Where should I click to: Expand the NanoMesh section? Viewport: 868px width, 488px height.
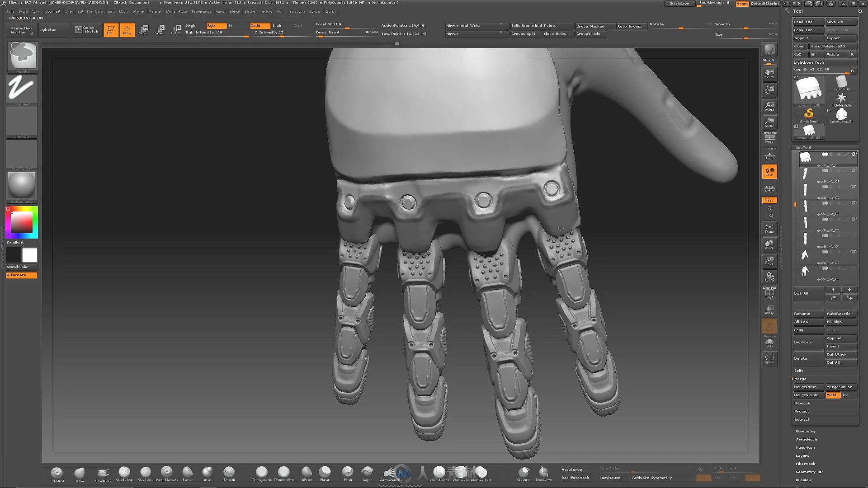(805, 447)
